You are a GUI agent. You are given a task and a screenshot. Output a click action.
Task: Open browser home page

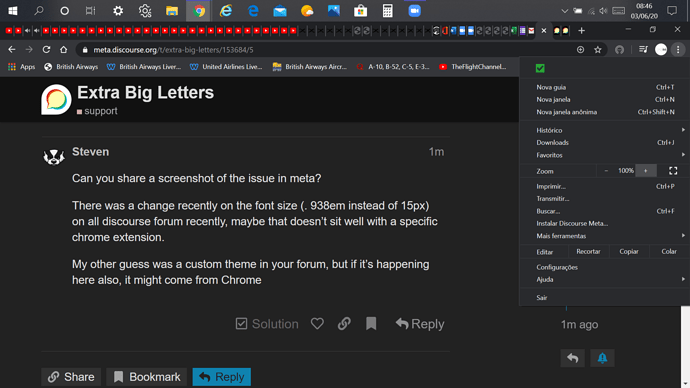(x=64, y=50)
